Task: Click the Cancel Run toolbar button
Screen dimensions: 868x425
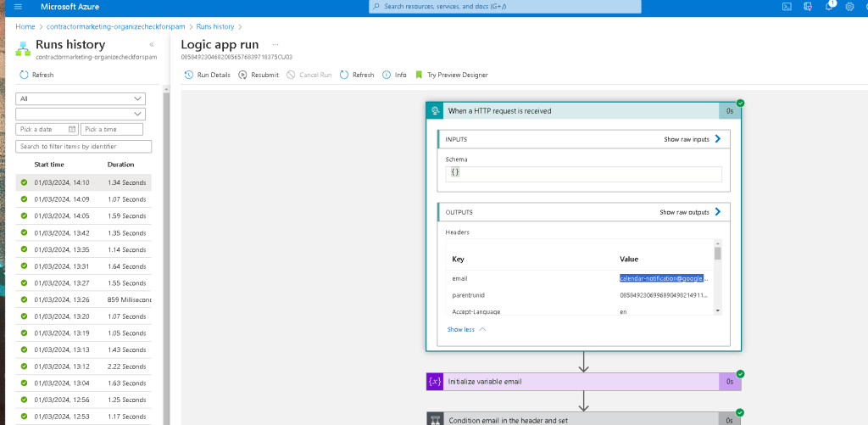Action: pyautogui.click(x=309, y=75)
